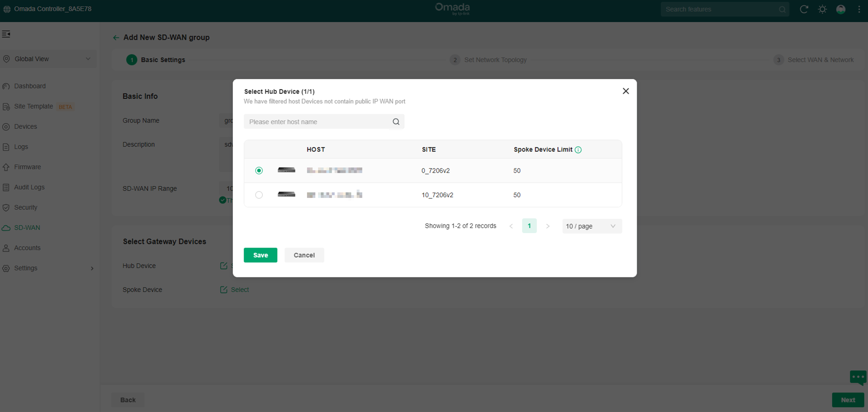868x412 pixels.
Task: Go to next page of records
Action: [x=548, y=226]
